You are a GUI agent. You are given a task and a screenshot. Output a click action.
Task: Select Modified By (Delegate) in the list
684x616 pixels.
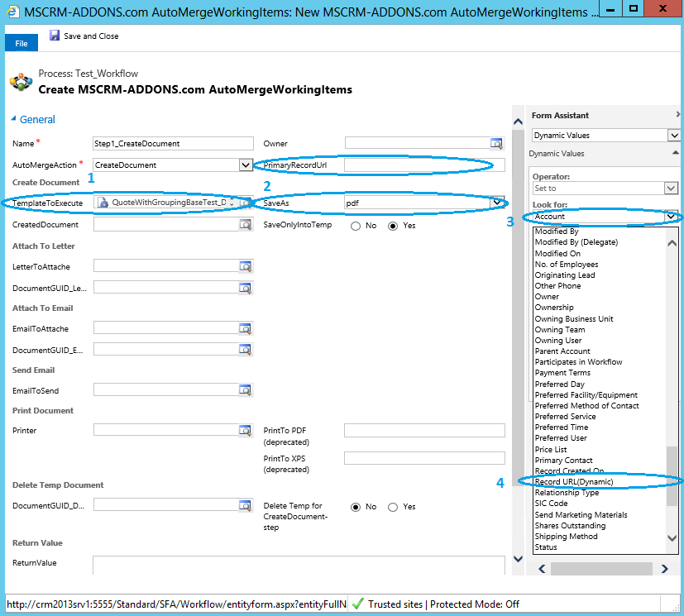pyautogui.click(x=576, y=242)
